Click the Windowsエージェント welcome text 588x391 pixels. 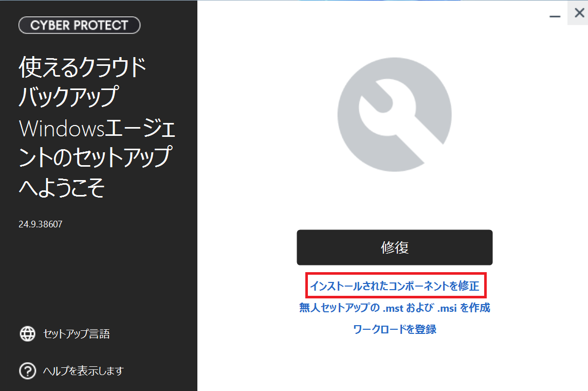click(x=97, y=128)
